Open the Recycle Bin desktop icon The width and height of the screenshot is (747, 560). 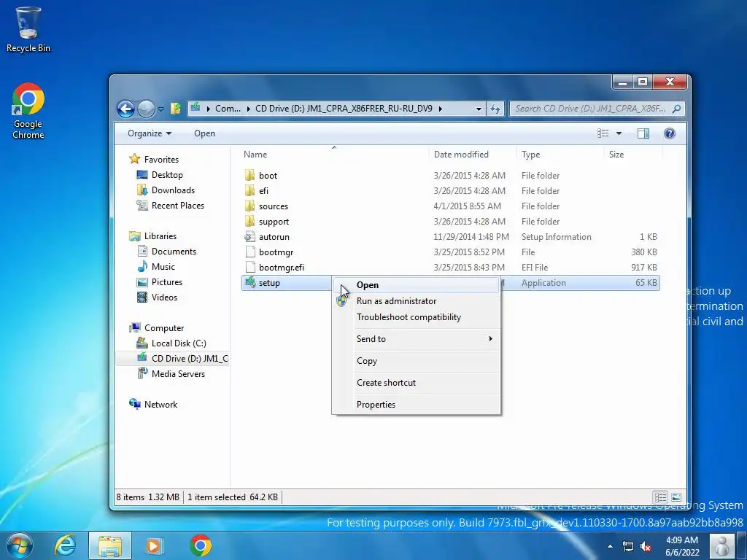pos(28,29)
